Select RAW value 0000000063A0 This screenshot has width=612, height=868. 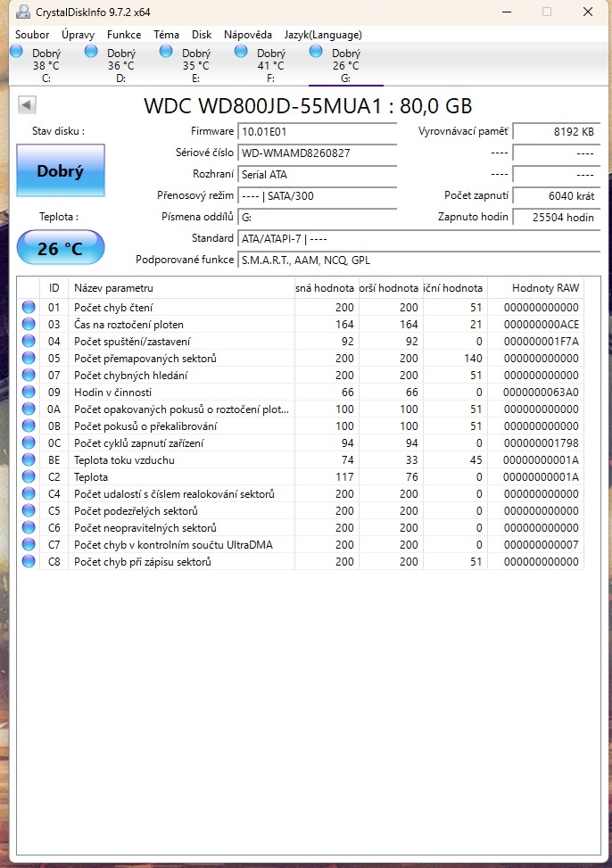coord(542,392)
